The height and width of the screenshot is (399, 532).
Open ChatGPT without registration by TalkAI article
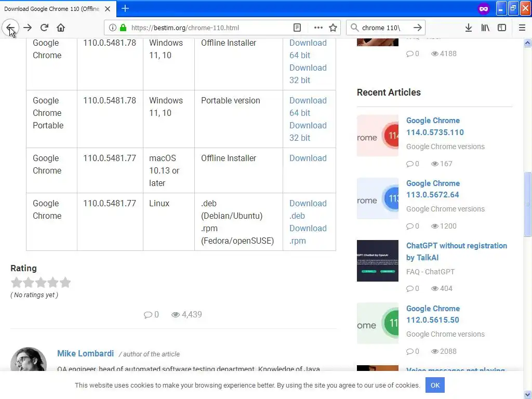(x=456, y=251)
